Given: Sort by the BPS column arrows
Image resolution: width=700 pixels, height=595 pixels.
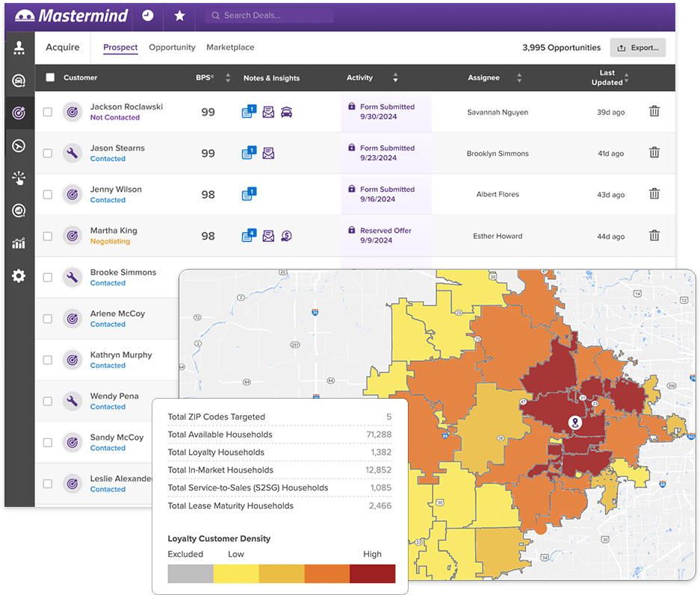Looking at the screenshot, I should 228,78.
